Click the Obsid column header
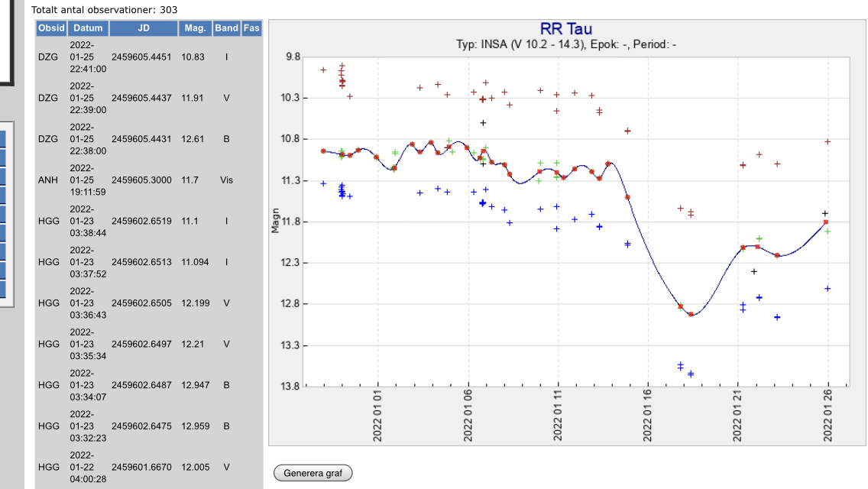 (51, 28)
